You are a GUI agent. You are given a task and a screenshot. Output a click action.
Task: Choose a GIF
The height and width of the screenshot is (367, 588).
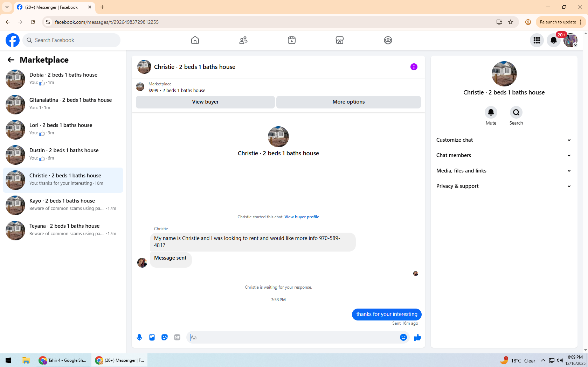[x=177, y=337]
